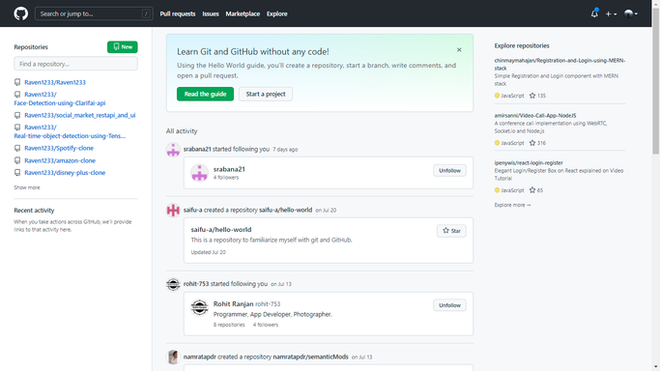The width and height of the screenshot is (660, 371).
Task: Open the plus create-new dropdown
Action: [x=611, y=14]
